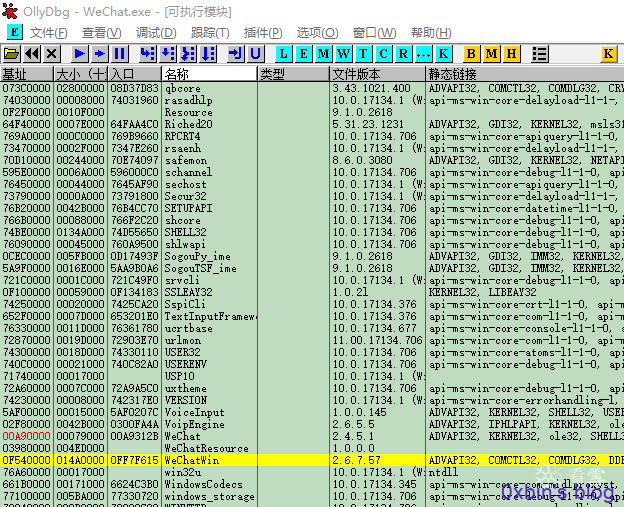
Task: Click the list options toolbar icon
Action: tap(540, 54)
